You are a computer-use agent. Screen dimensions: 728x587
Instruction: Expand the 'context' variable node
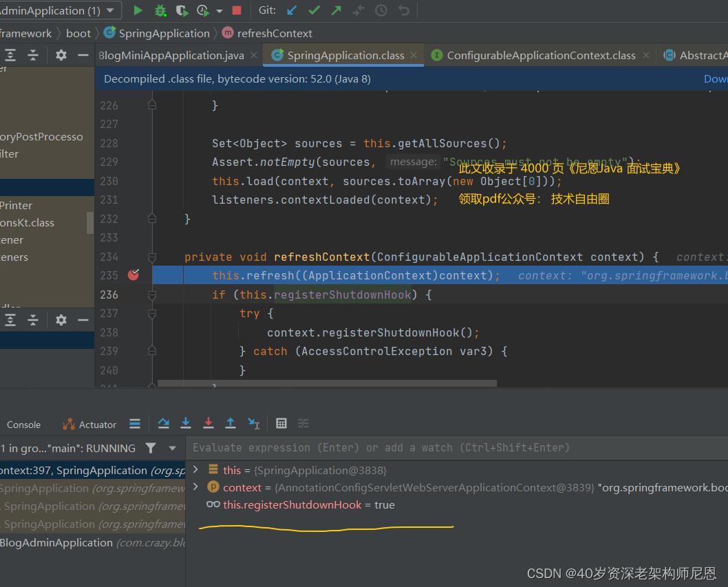196,487
